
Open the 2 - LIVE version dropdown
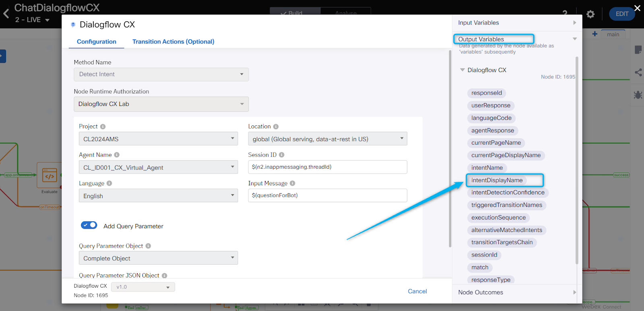click(32, 20)
